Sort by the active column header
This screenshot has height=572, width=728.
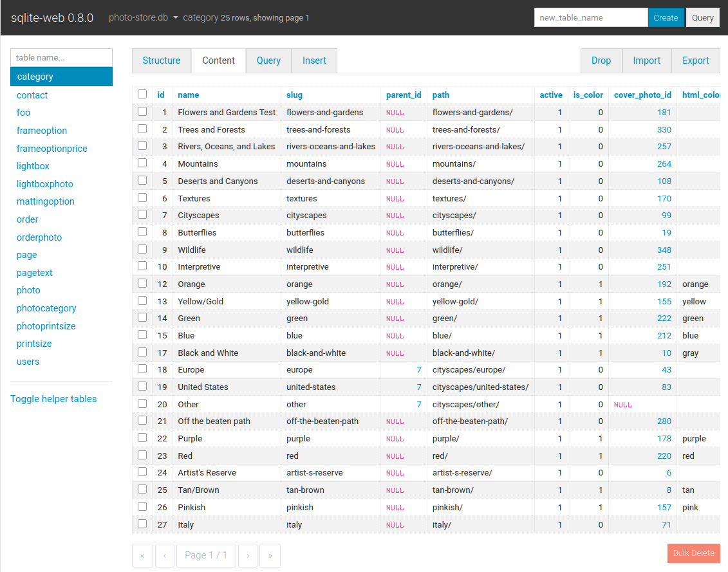[550, 95]
